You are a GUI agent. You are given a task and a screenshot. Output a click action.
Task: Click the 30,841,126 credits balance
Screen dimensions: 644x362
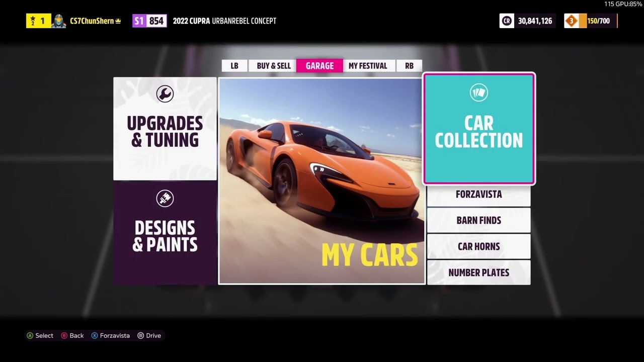click(x=535, y=21)
